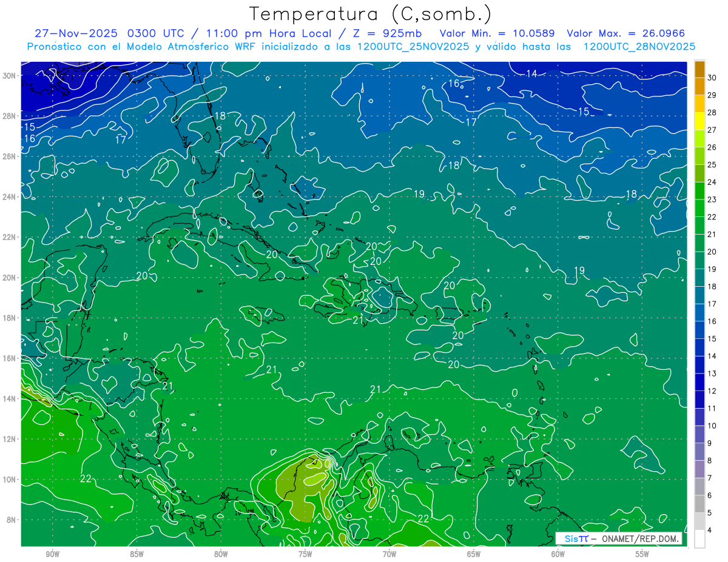This screenshot has height=562, width=728.
Task: Click the "90W" longitude axis label
Action: 52,554
